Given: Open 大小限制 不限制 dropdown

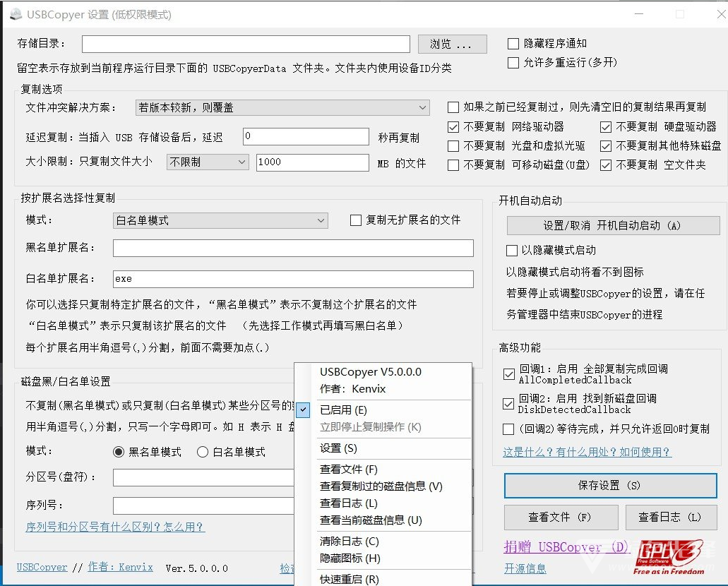Looking at the screenshot, I should pos(208,162).
